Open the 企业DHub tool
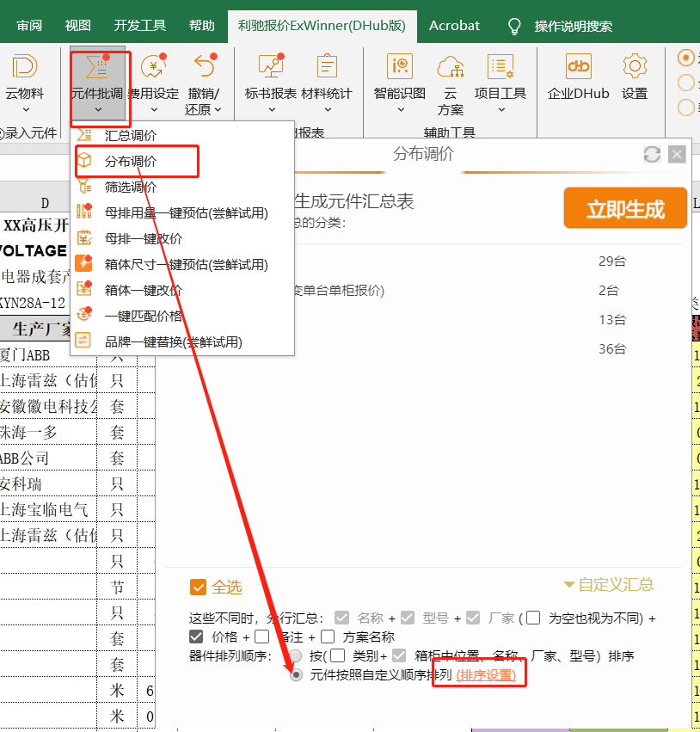The image size is (700, 732). coord(578,77)
